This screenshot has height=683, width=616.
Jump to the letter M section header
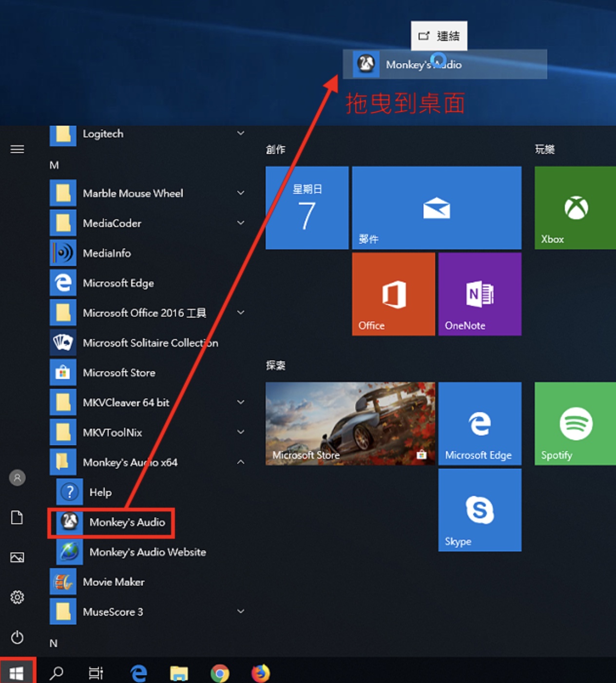(x=54, y=165)
